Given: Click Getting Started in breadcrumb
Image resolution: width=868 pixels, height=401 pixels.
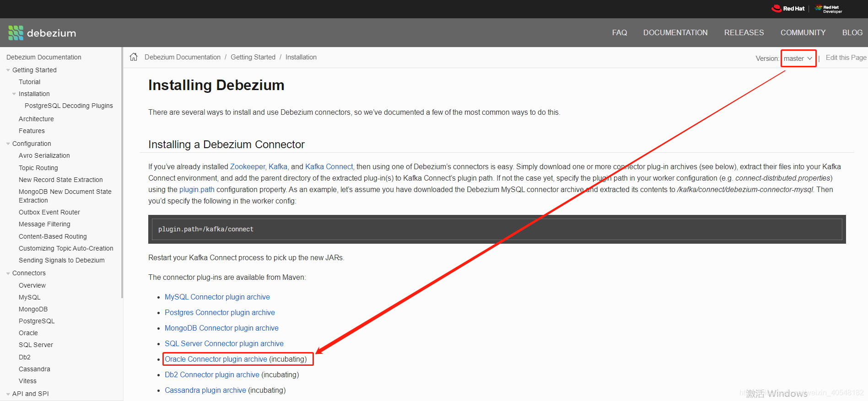Looking at the screenshot, I should tap(253, 57).
